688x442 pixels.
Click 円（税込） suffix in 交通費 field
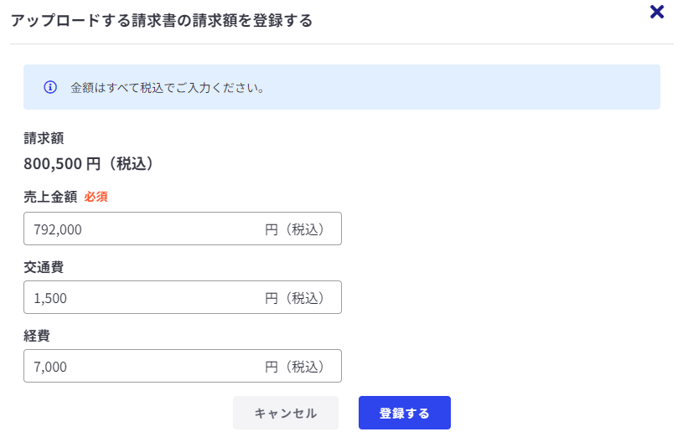[x=295, y=298]
